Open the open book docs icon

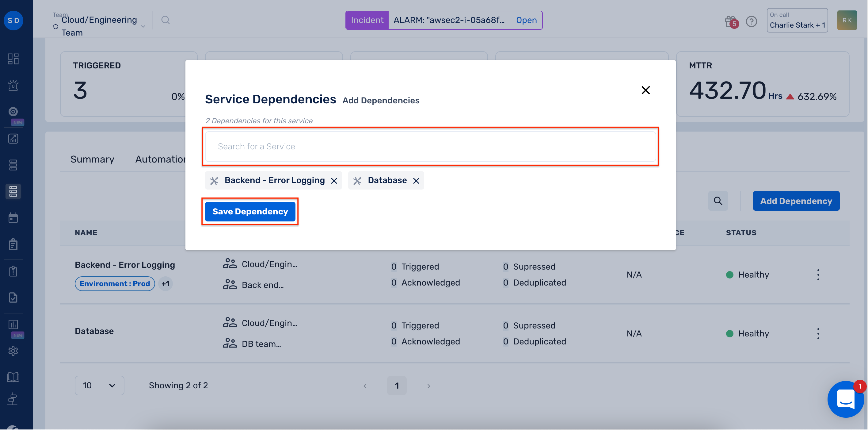click(13, 377)
